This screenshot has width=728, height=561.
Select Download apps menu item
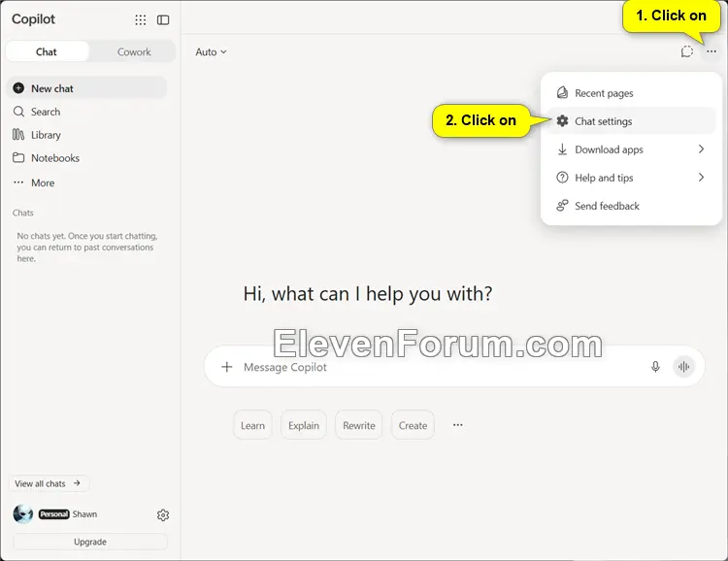point(632,149)
